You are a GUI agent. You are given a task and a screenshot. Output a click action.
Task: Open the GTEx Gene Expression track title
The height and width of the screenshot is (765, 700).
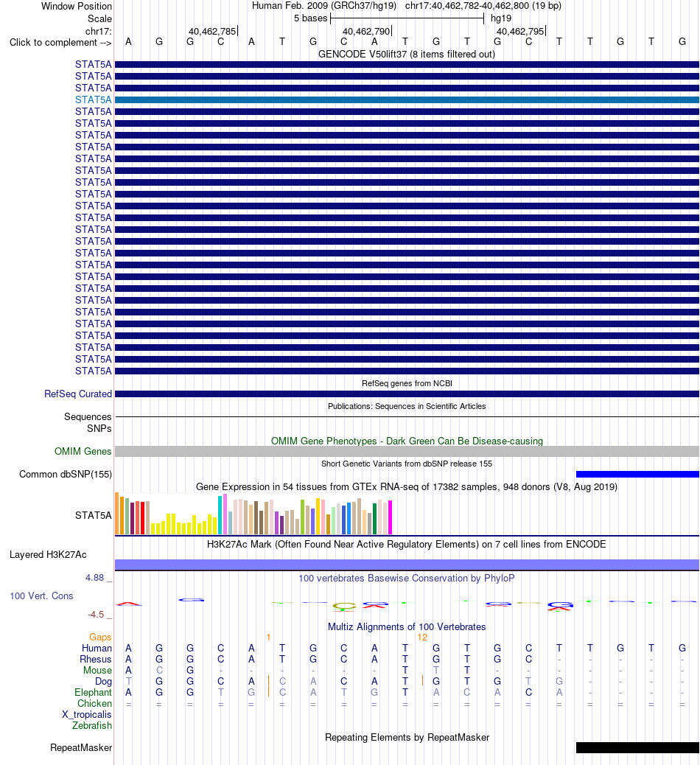pyautogui.click(x=407, y=487)
